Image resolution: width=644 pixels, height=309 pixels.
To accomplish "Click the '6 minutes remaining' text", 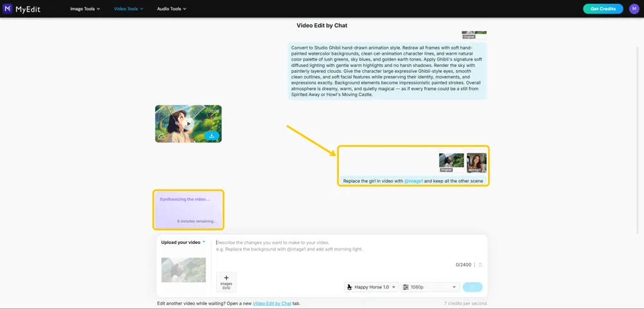I will (196, 221).
